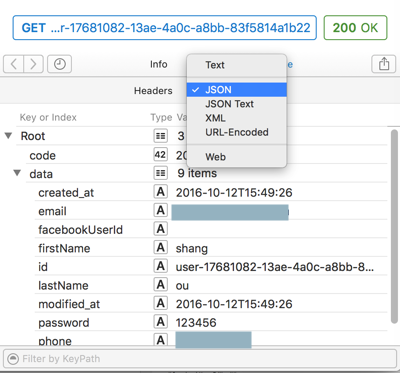Collapse the data tree node
This screenshot has width=400, height=373.
[17, 173]
